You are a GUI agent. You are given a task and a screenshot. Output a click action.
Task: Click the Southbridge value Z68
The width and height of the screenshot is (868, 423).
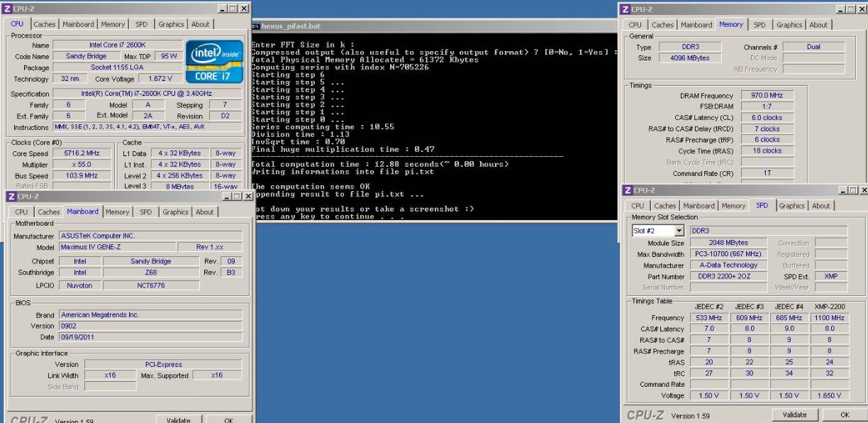click(151, 272)
